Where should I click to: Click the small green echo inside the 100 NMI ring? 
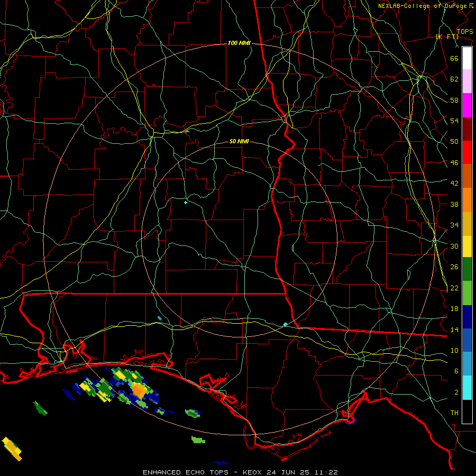[193, 413]
